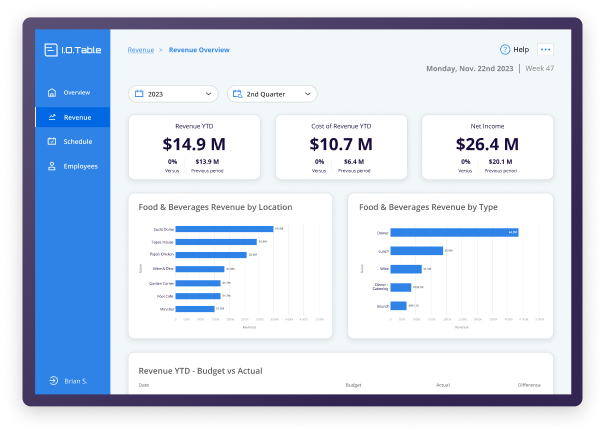Click the $26.4 M Net Income value
The image size is (605, 434).
487,144
